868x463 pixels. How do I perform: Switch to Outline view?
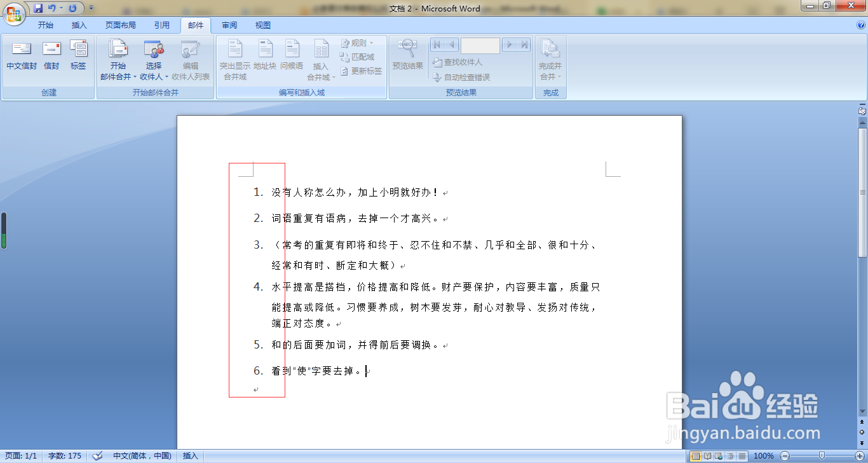(730, 456)
